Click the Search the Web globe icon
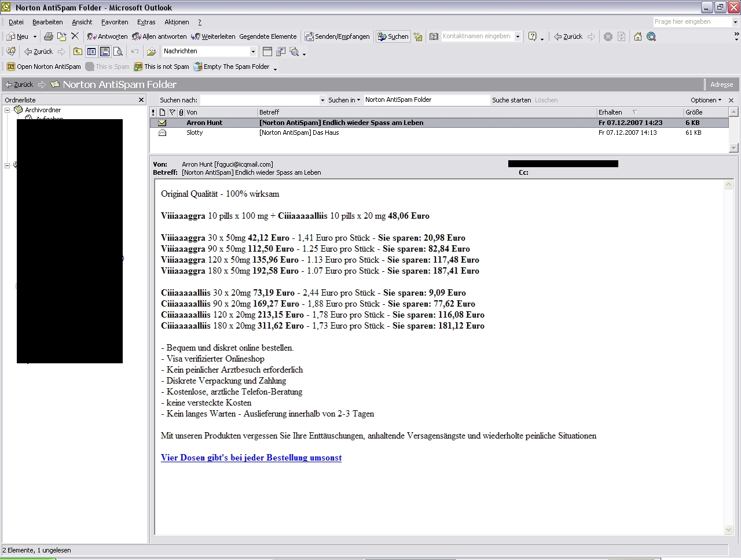The height and width of the screenshot is (560, 741). click(x=651, y=36)
